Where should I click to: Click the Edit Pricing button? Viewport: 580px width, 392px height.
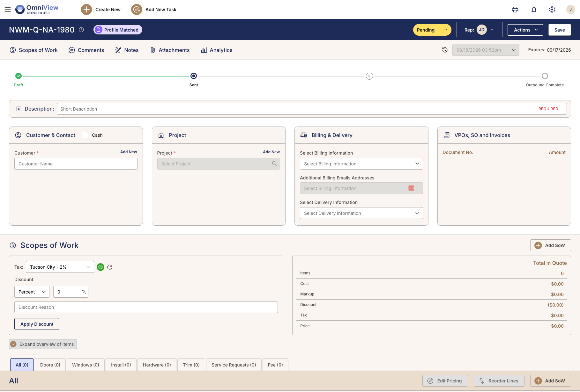click(445, 381)
